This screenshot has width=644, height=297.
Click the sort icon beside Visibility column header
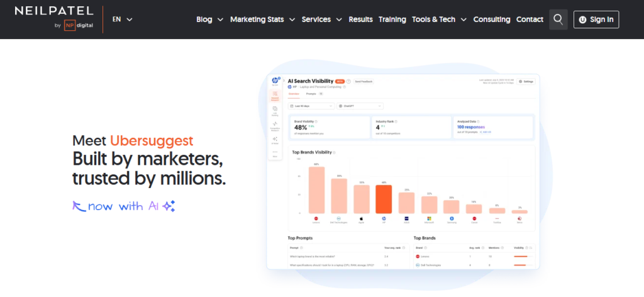pos(531,248)
